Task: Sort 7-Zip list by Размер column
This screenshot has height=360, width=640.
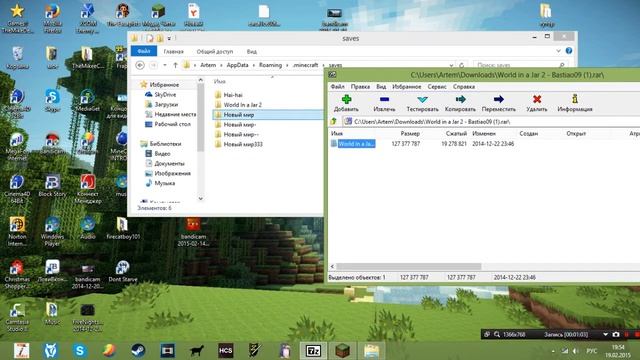Action: [410, 133]
